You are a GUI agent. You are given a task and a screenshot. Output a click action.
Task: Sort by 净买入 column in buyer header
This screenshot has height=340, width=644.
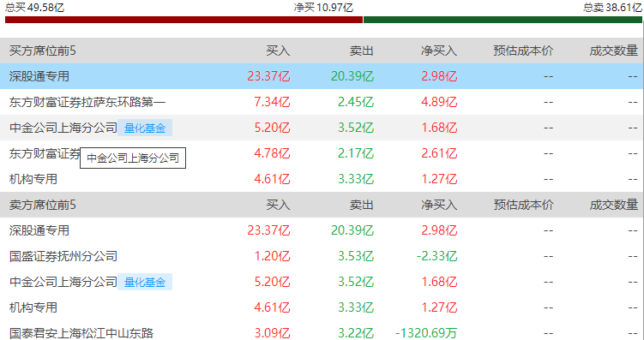point(439,51)
